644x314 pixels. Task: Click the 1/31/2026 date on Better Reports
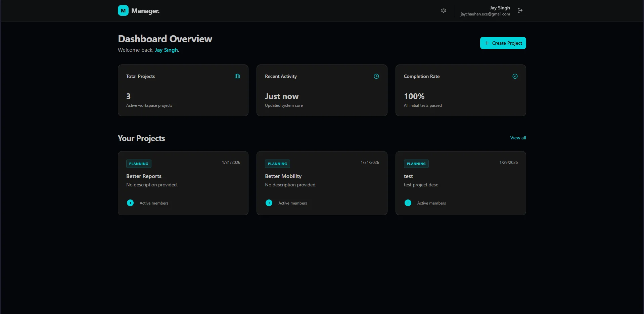(231, 162)
